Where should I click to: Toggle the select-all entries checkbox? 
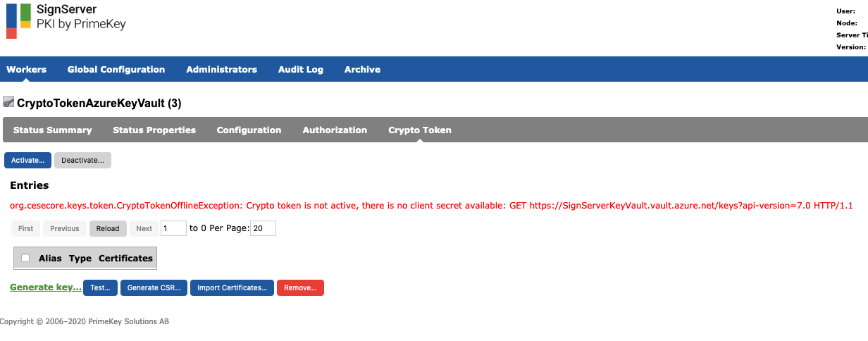tap(25, 258)
